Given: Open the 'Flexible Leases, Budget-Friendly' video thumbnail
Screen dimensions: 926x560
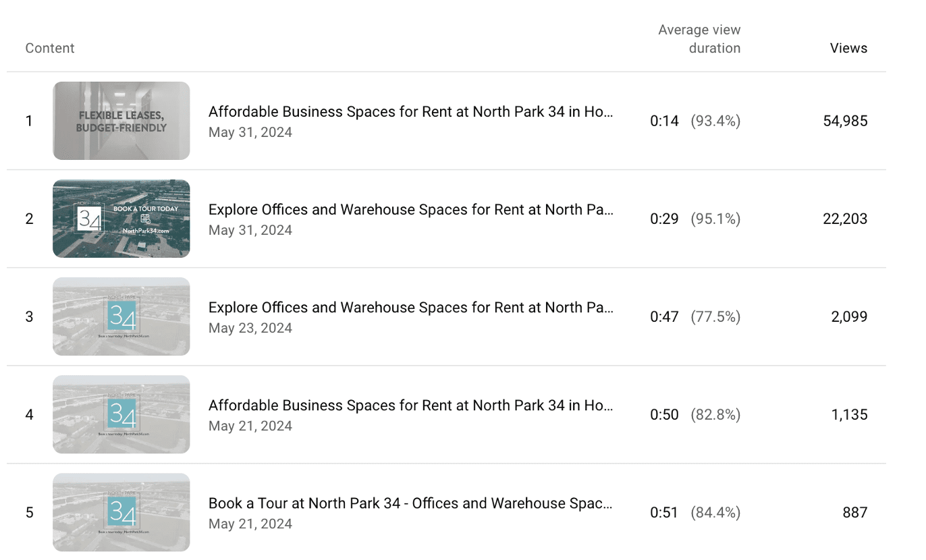Looking at the screenshot, I should (121, 120).
